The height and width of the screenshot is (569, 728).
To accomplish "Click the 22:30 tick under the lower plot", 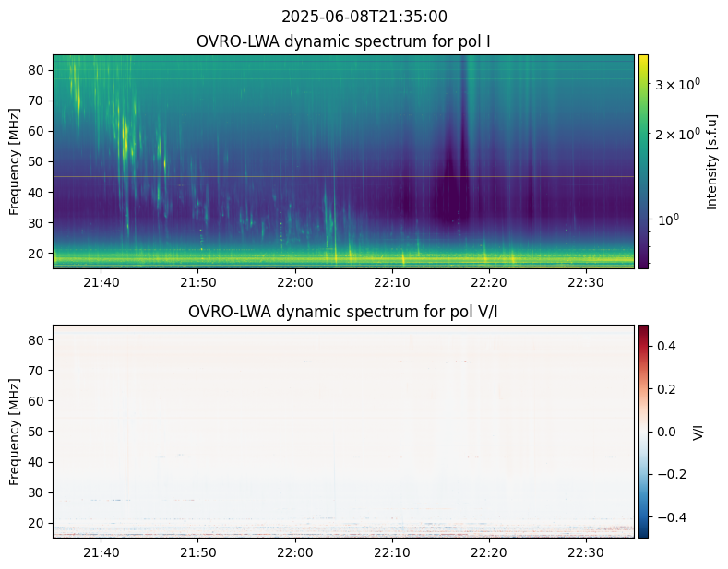I will point(585,552).
